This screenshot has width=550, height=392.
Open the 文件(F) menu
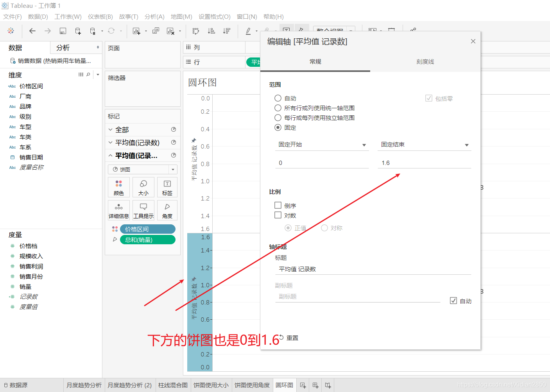pos(13,17)
